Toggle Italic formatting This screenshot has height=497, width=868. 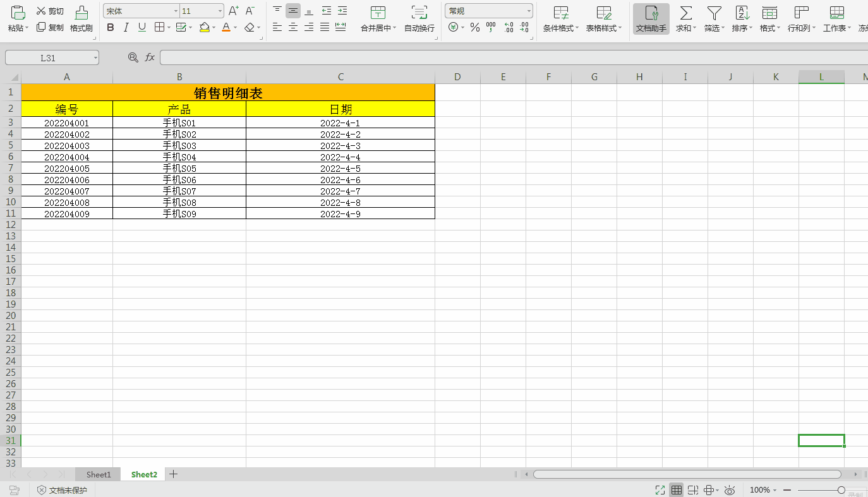pos(126,27)
